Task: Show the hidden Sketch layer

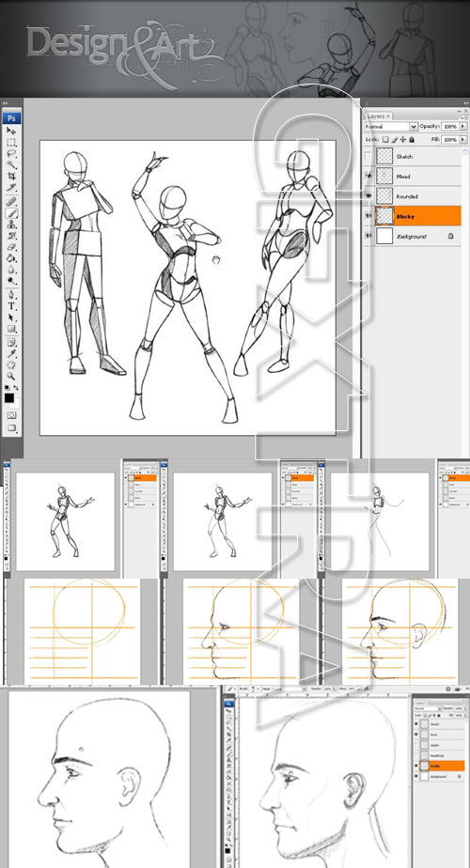Action: point(368,157)
